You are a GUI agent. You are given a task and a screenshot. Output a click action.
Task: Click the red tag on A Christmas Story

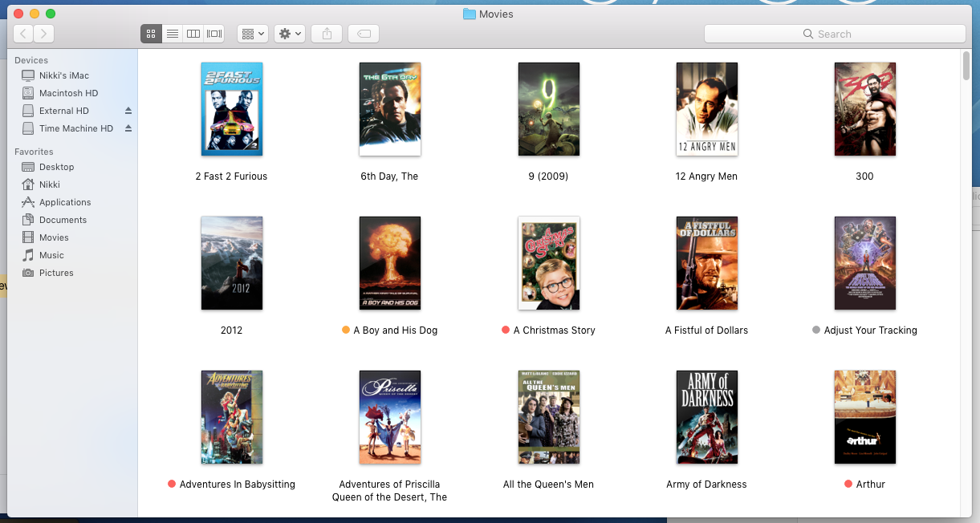point(506,330)
